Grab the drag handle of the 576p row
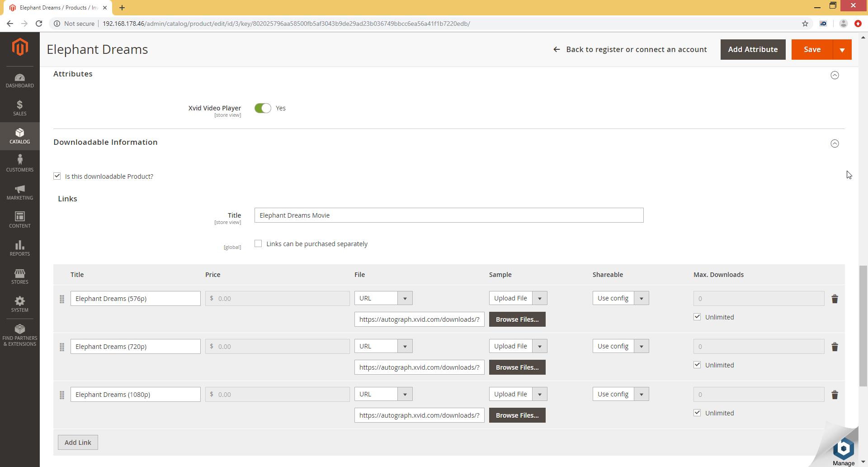The height and width of the screenshot is (467, 868). [62, 299]
